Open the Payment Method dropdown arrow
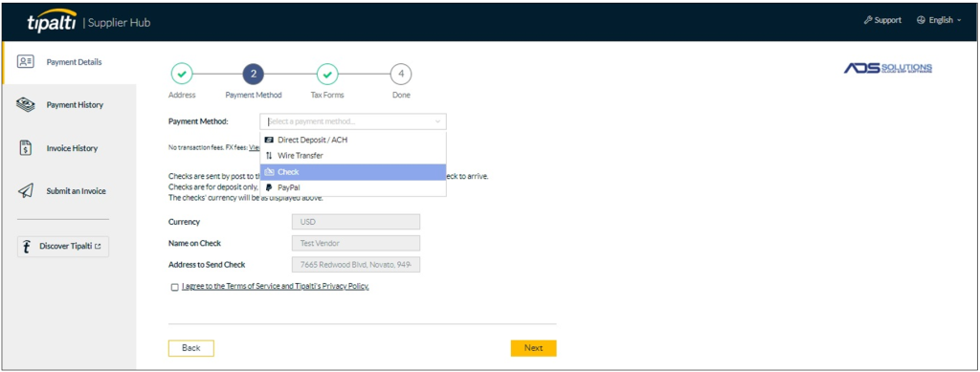 (x=437, y=121)
